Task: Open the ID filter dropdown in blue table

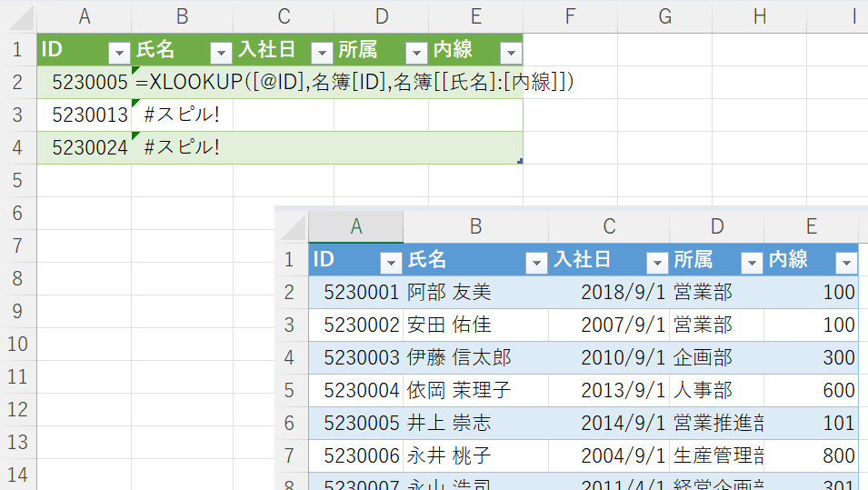Action: coord(391,263)
